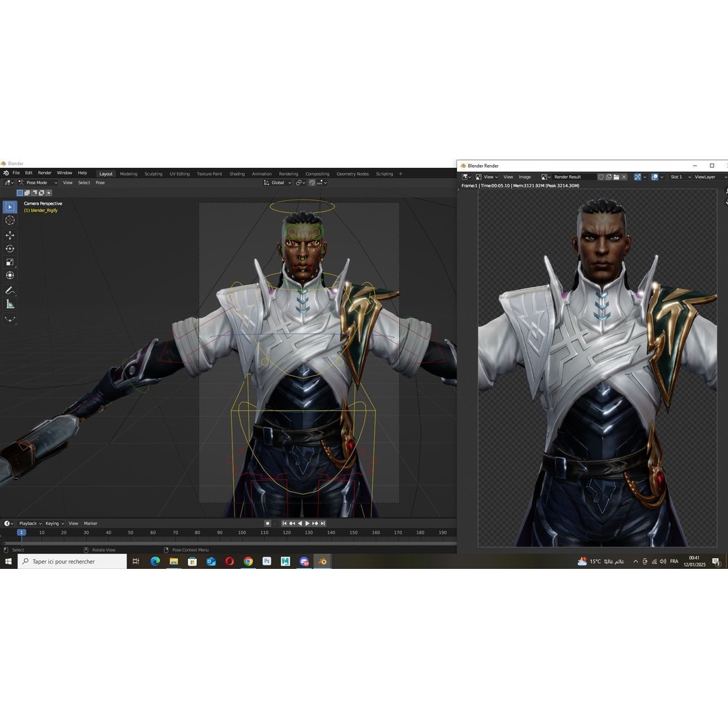Screen dimensions: 728x728
Task: Open the ViewLayer dropdown in Render window
Action: (x=710, y=177)
